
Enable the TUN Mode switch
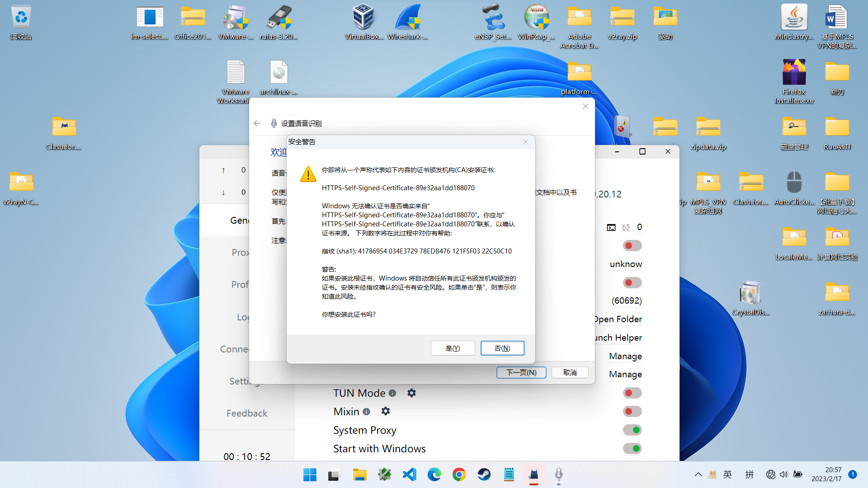pos(632,393)
